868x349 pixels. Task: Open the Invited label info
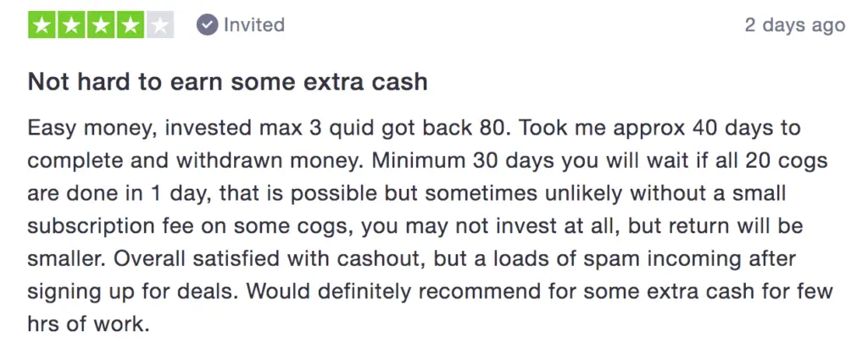coord(254,25)
